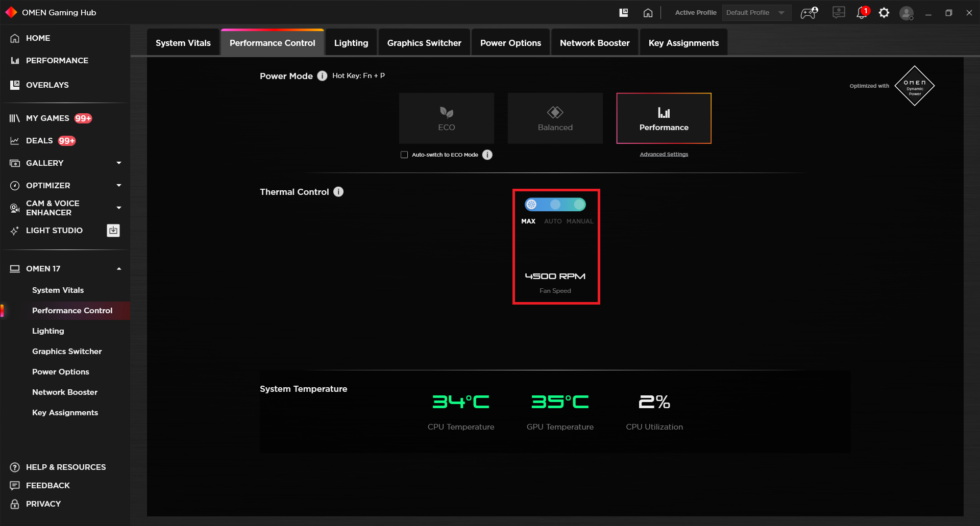Expand the GALLERY section arrow
The width and height of the screenshot is (980, 526).
pyautogui.click(x=119, y=163)
